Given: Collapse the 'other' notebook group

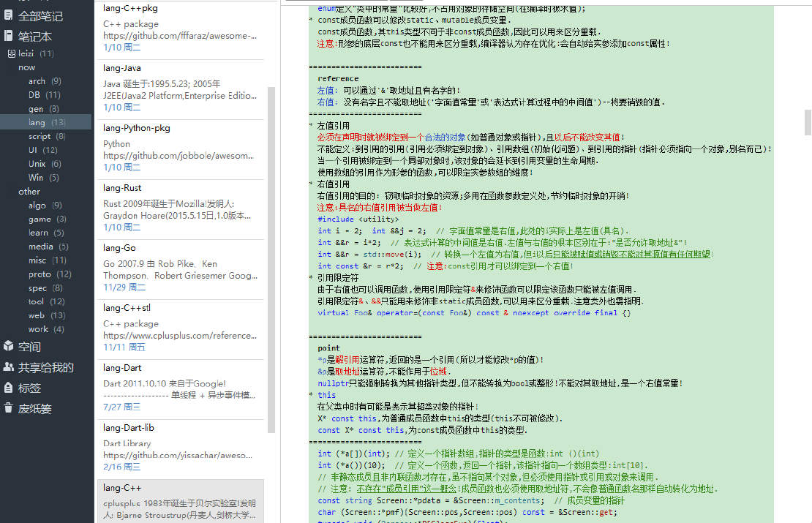Looking at the screenshot, I should tap(29, 191).
